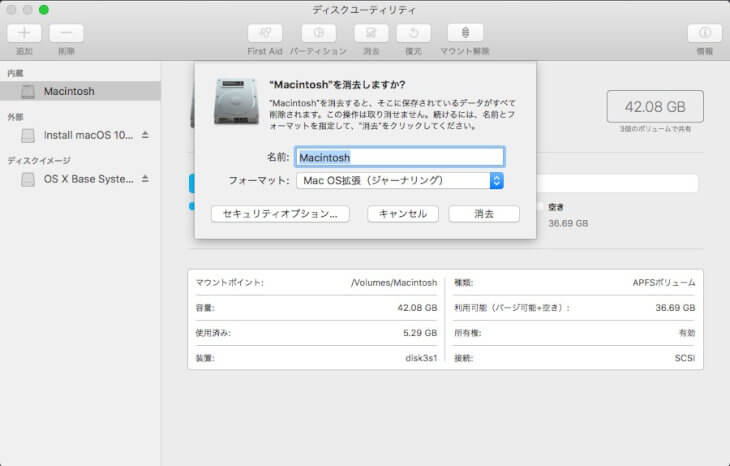Screen dimensions: 730x466
Task: Click the Security Options (セキュリティオプション) button
Action: pyautogui.click(x=280, y=214)
